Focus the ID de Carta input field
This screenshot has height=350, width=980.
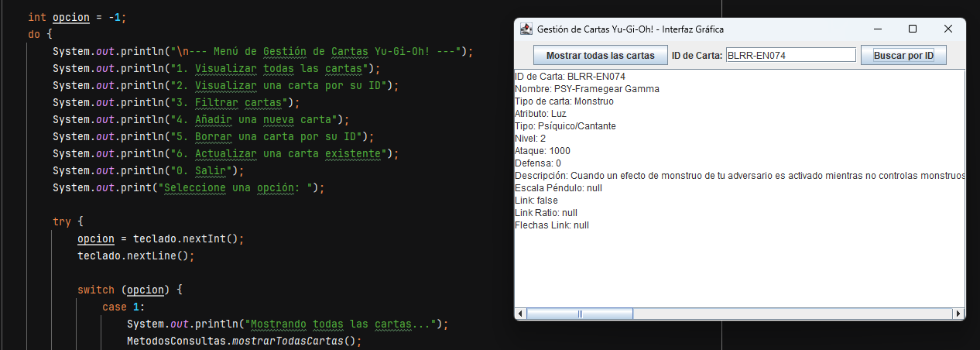790,55
